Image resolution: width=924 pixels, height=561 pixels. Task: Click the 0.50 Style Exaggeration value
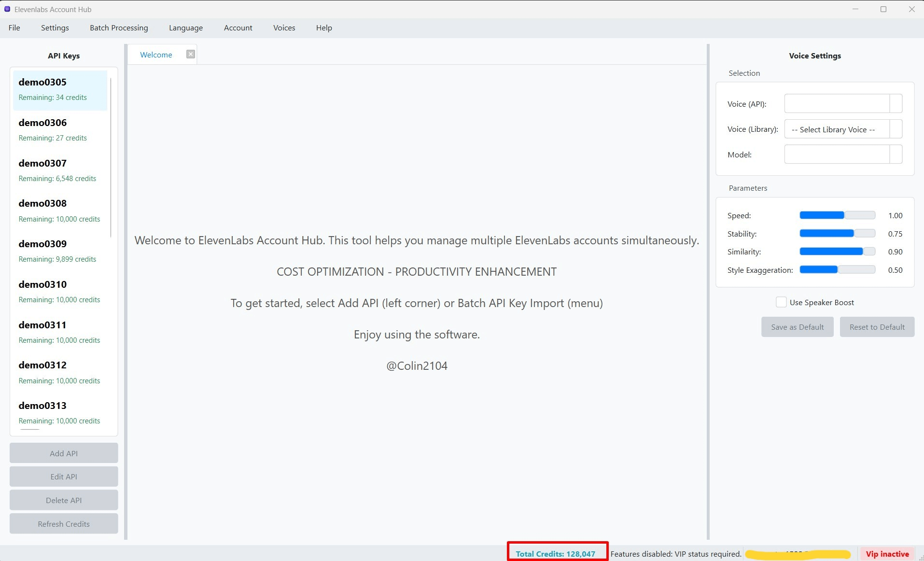(895, 270)
